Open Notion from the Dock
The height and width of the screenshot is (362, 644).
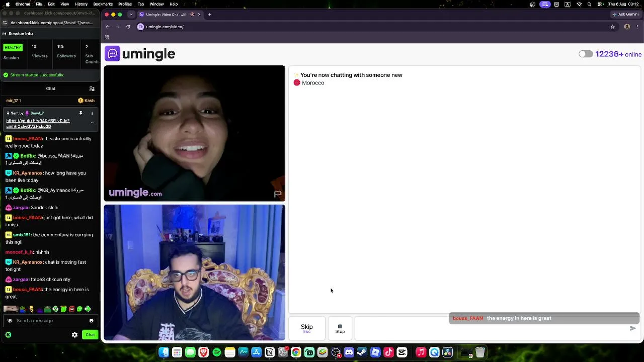[x=270, y=352]
